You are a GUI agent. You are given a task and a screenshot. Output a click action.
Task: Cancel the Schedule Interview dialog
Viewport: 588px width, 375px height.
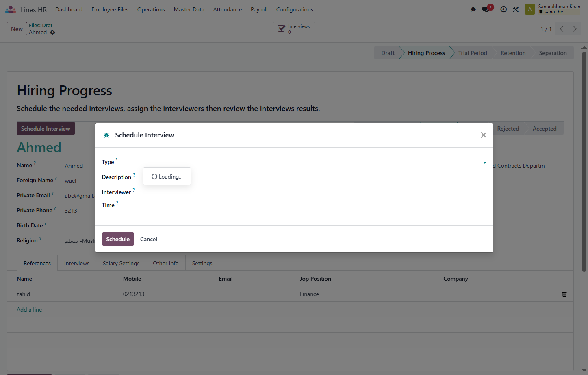(149, 239)
